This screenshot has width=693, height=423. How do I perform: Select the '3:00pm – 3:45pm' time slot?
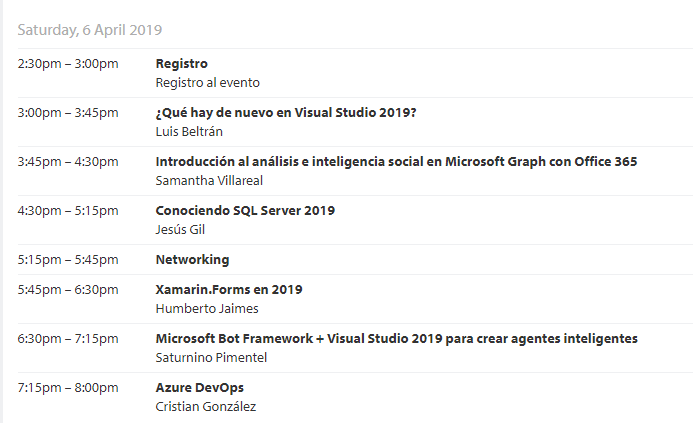coord(68,113)
